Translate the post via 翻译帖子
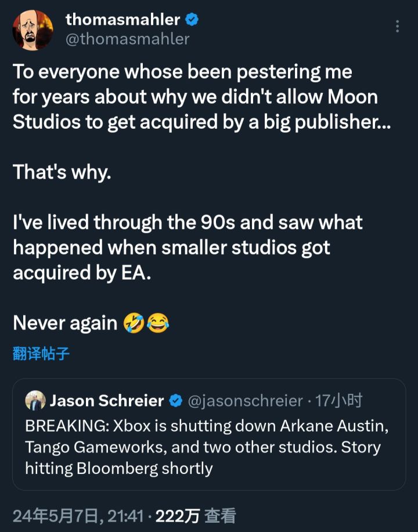Screen dimensions: 418x532 coord(41,354)
